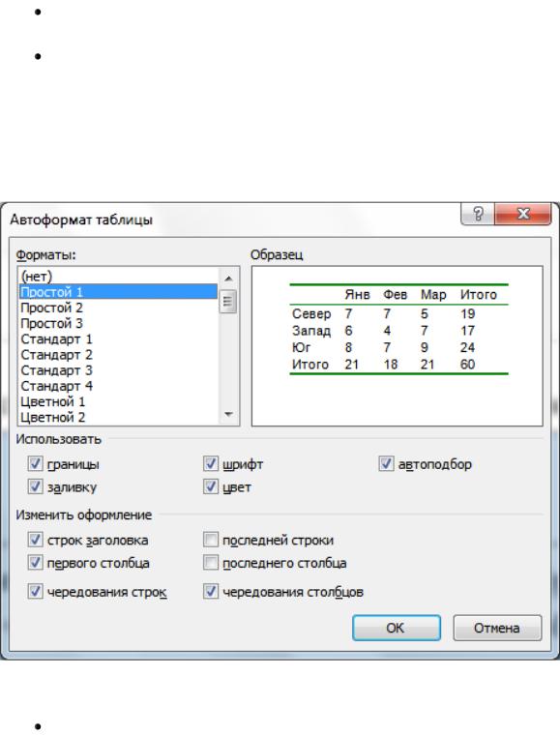
Task: Pick the Стандарт 4 format
Action: click(118, 386)
